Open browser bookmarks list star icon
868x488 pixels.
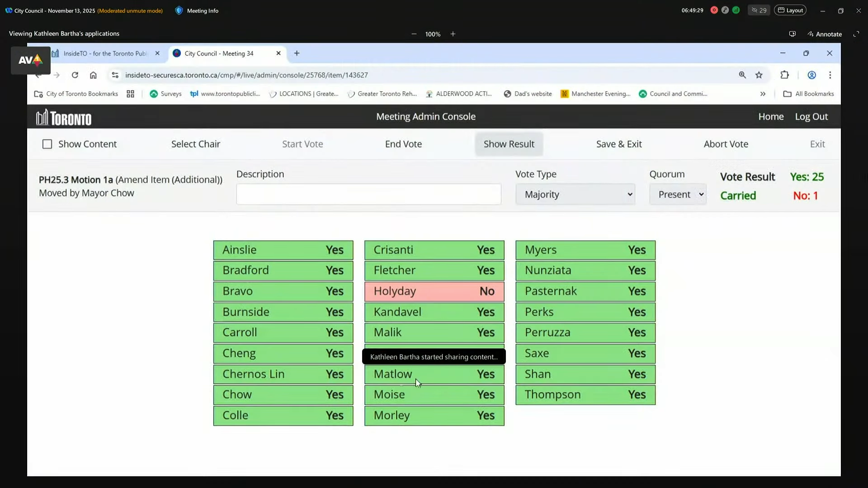759,75
